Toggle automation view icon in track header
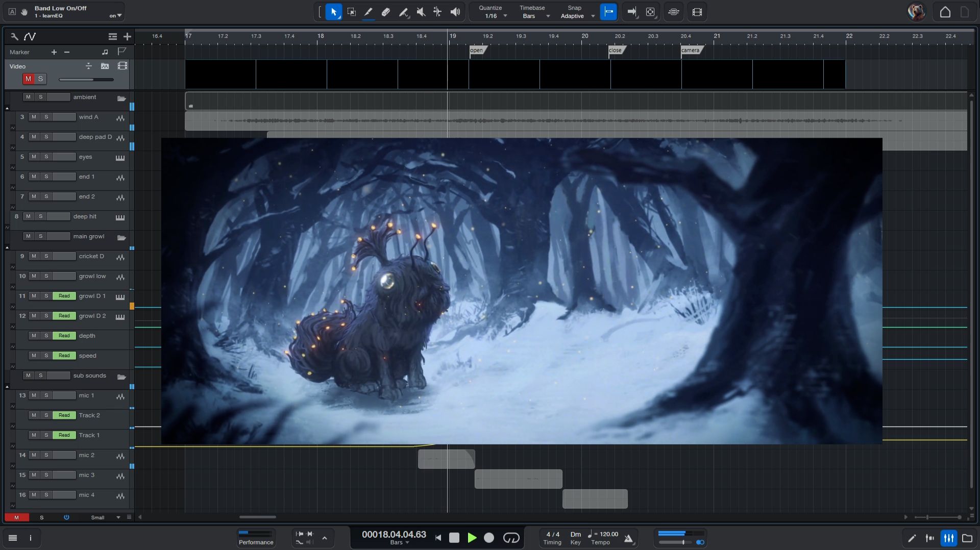 (30, 36)
